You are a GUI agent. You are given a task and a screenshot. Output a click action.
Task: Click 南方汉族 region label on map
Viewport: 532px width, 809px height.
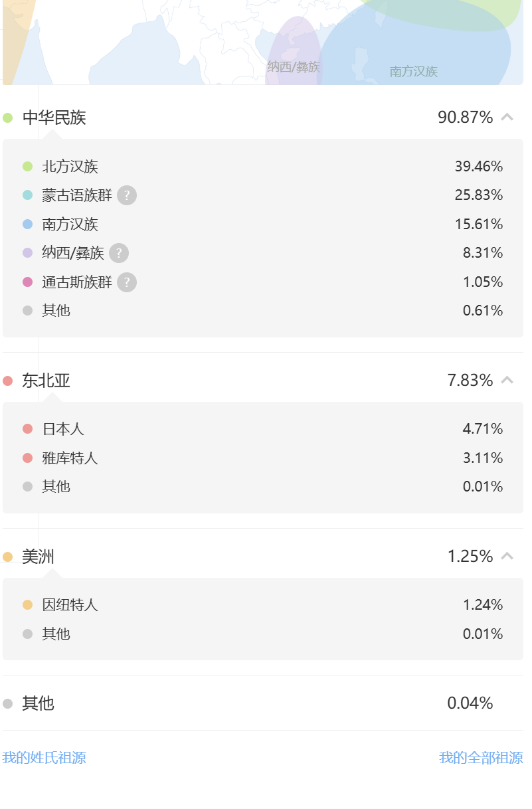point(413,72)
